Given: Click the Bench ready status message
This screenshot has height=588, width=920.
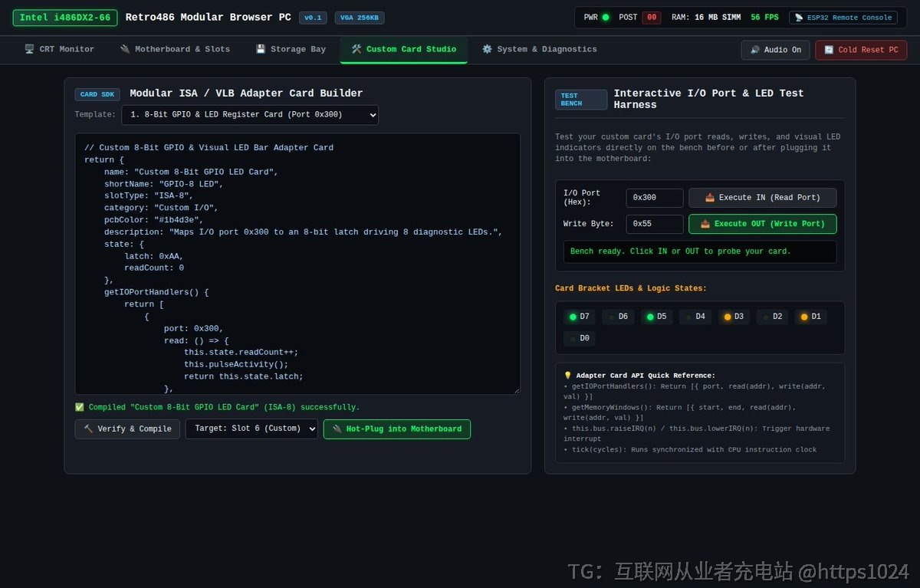Looking at the screenshot, I should (x=700, y=251).
